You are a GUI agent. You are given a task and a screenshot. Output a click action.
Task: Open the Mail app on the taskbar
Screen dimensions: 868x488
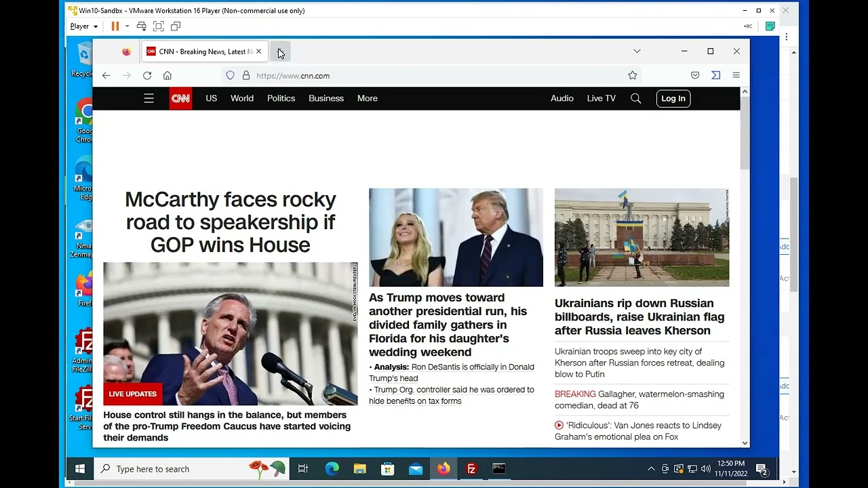point(416,469)
